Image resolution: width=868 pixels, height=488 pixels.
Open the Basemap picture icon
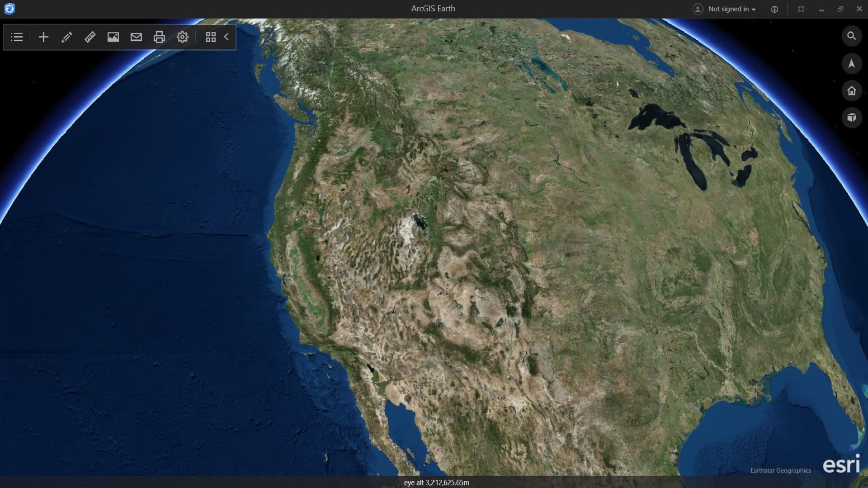(x=113, y=37)
